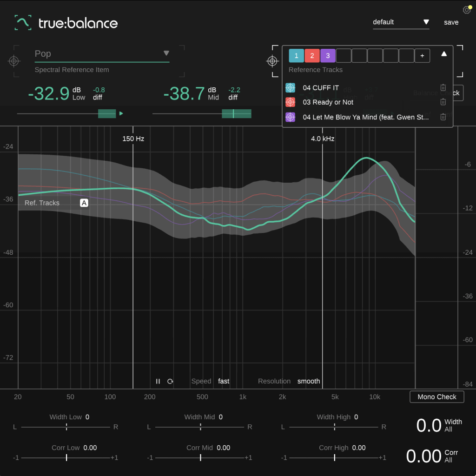The image size is (476, 476).
Task: Pause the spectrum analyzer
Action: point(158,381)
